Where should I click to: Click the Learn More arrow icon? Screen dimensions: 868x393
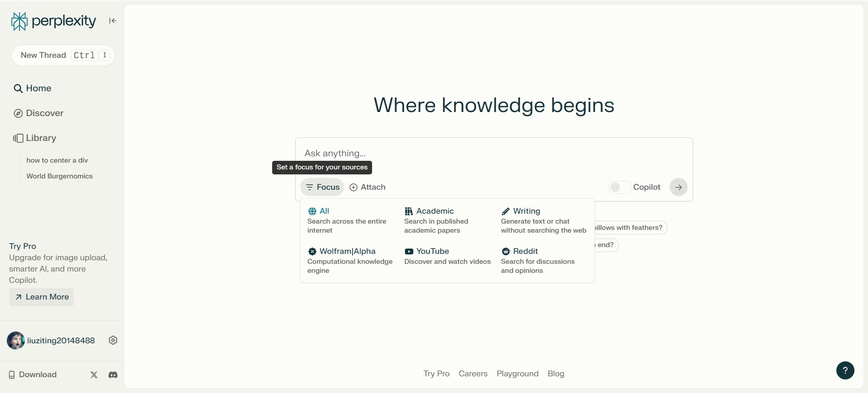point(19,297)
